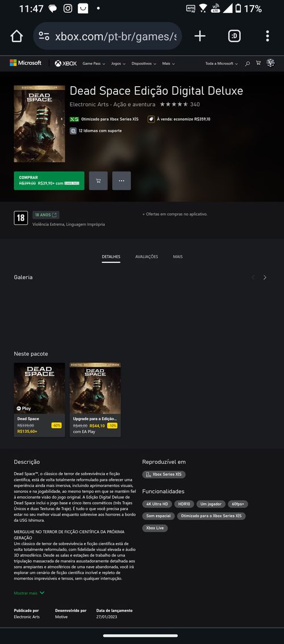
Task: Expand the Game Pass dropdown
Action: coord(94,64)
